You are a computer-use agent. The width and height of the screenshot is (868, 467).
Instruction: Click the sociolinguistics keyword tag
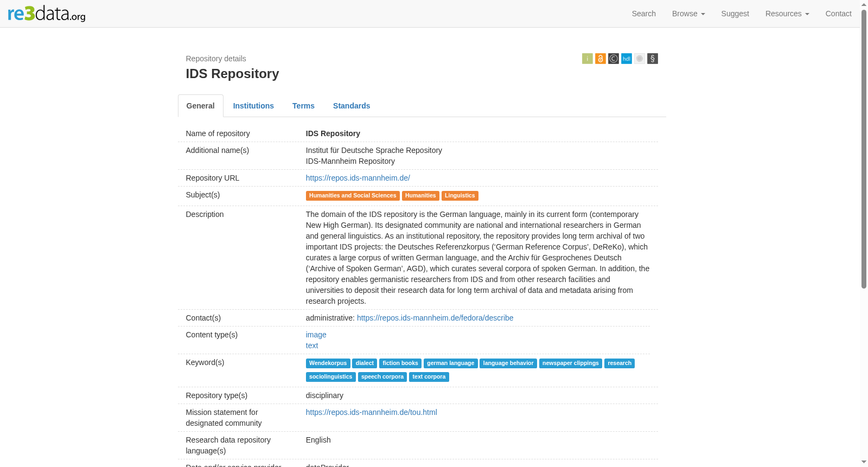[x=331, y=377]
